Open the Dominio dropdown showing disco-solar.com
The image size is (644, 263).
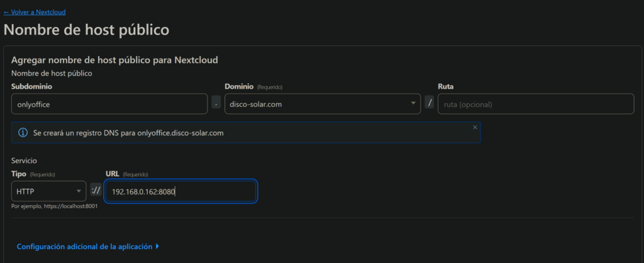[x=323, y=104]
